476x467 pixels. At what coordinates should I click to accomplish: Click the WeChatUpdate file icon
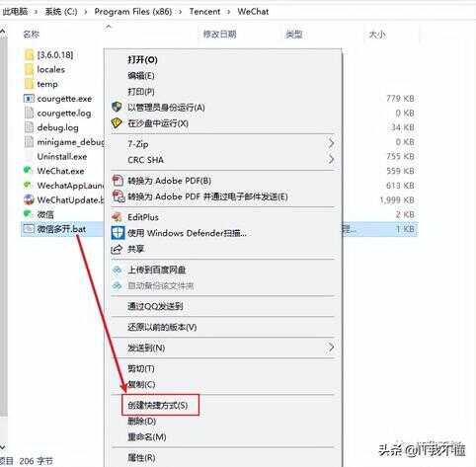tap(29, 199)
